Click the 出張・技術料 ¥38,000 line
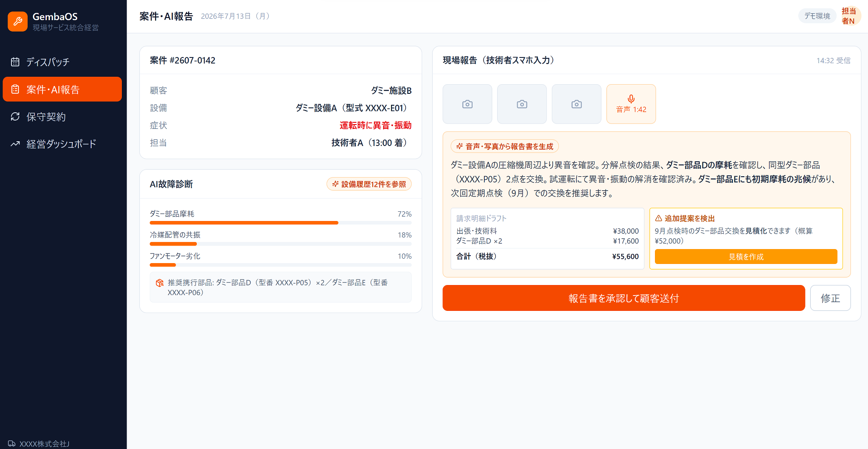Screen dimensions: 868x449 547,231
